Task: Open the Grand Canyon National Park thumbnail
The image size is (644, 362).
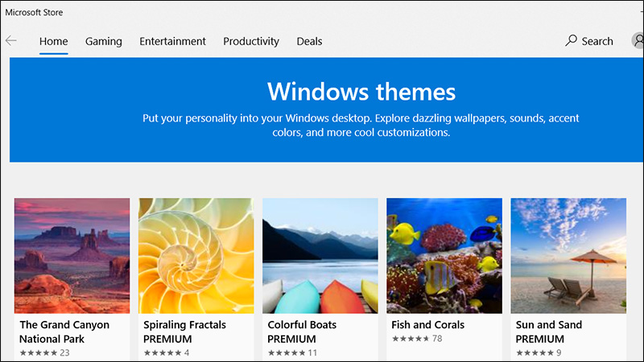Action: tap(72, 256)
